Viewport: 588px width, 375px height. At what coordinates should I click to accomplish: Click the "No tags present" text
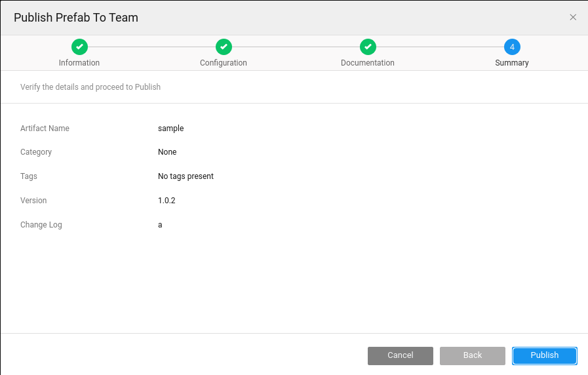(186, 176)
